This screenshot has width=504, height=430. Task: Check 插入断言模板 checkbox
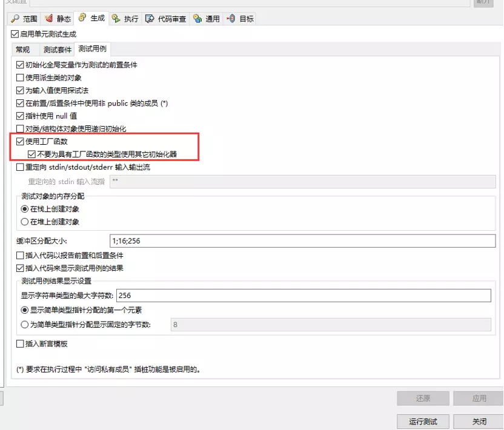(x=21, y=344)
